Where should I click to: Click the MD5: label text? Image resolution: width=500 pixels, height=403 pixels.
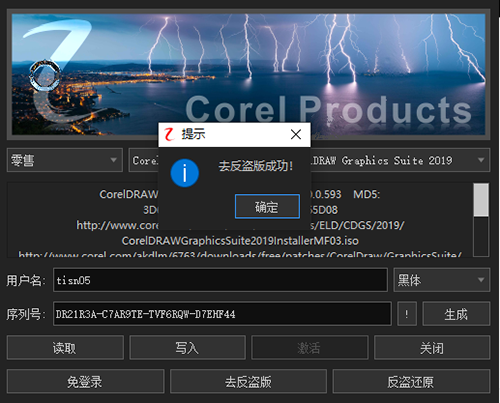click(366, 194)
